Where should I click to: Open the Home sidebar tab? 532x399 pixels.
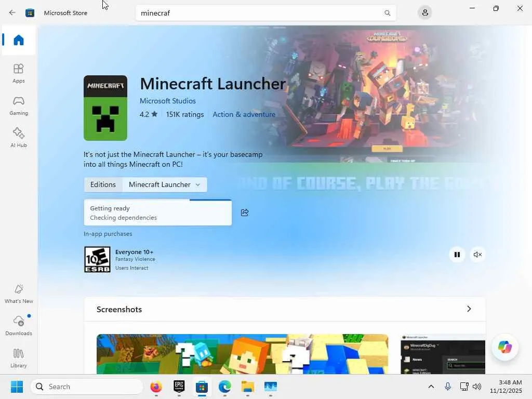19,40
